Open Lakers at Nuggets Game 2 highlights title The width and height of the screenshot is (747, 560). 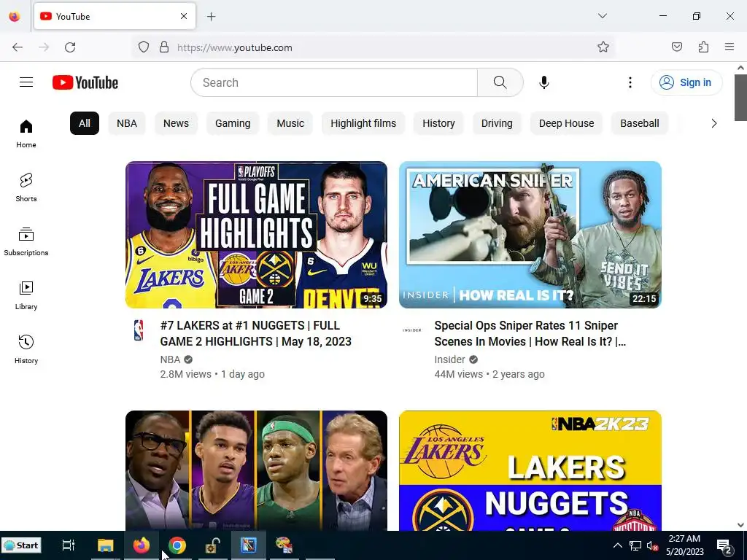[x=256, y=333]
